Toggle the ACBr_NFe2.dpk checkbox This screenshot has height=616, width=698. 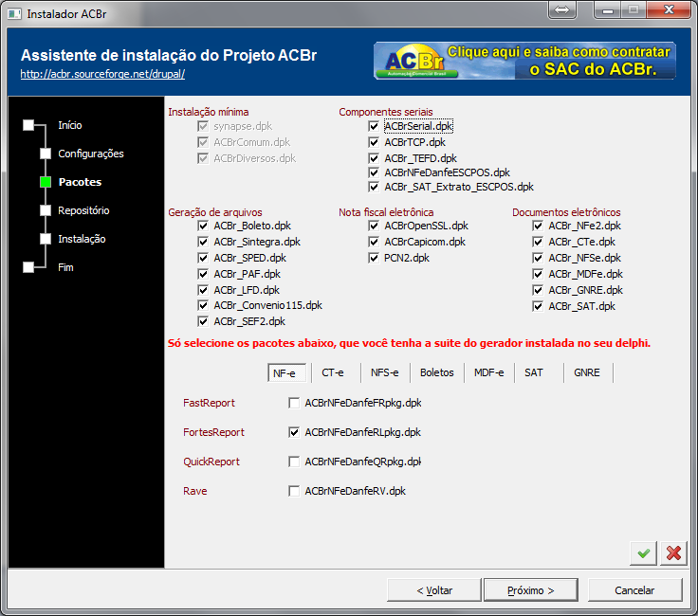tap(538, 226)
